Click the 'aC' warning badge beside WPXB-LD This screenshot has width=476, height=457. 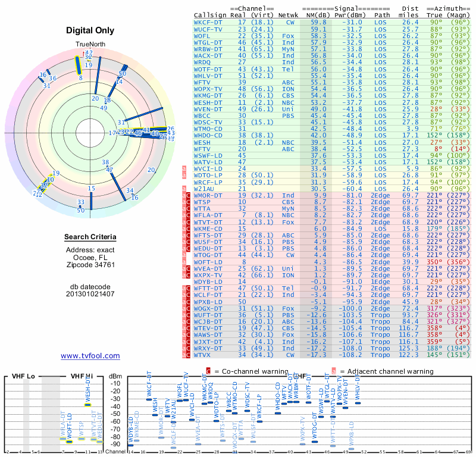(186, 302)
